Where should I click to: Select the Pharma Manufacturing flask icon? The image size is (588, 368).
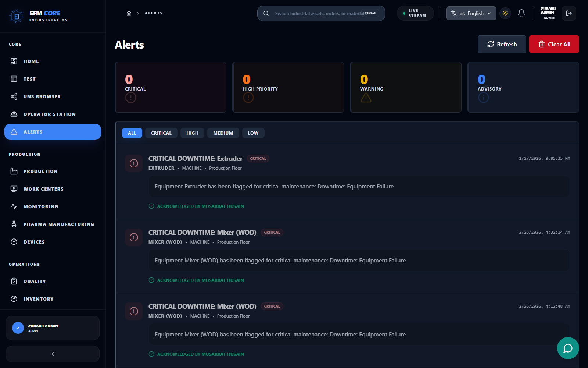(14, 224)
